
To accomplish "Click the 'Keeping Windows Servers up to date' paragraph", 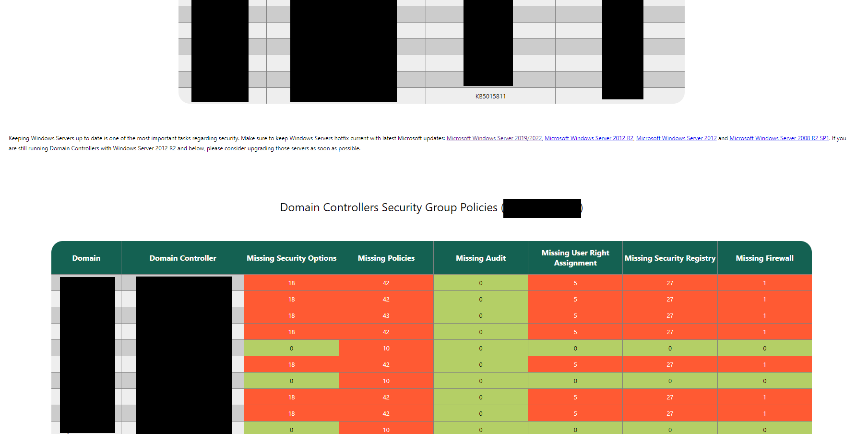I will [x=428, y=143].
